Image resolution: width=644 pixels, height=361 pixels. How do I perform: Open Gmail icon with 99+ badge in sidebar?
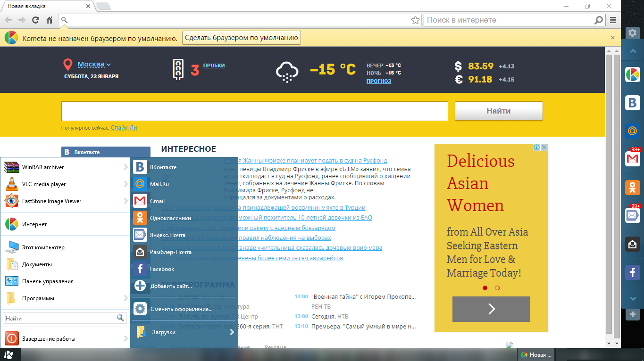pos(633,159)
